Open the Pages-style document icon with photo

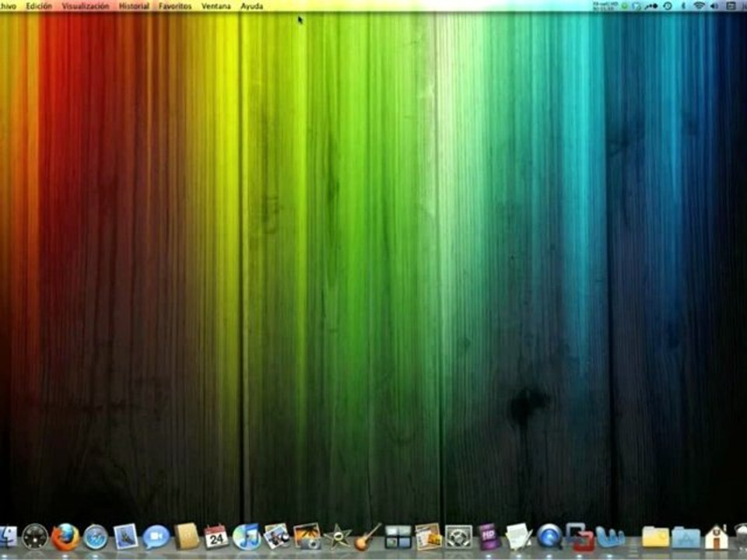click(428, 537)
